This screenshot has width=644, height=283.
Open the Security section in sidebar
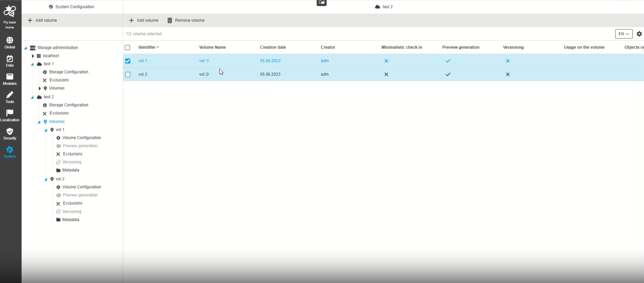pyautogui.click(x=10, y=134)
